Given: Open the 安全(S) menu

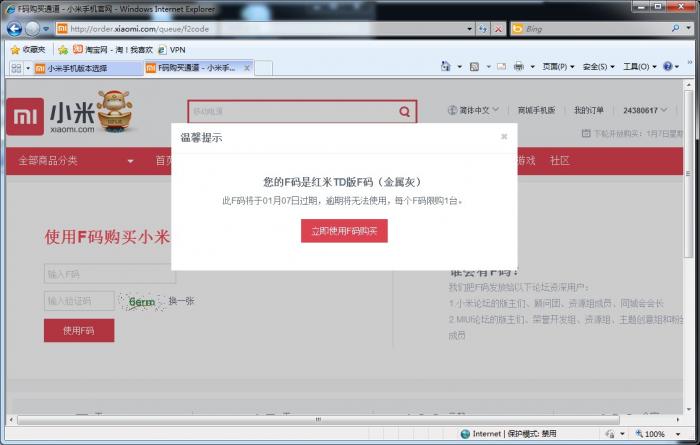Looking at the screenshot, I should [x=599, y=67].
